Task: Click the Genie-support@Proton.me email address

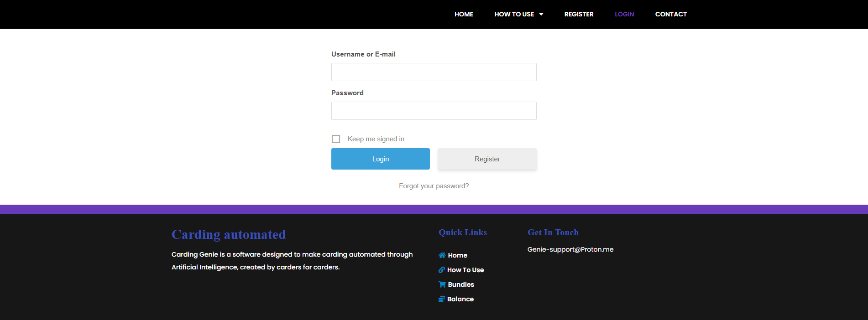Action: click(x=570, y=249)
